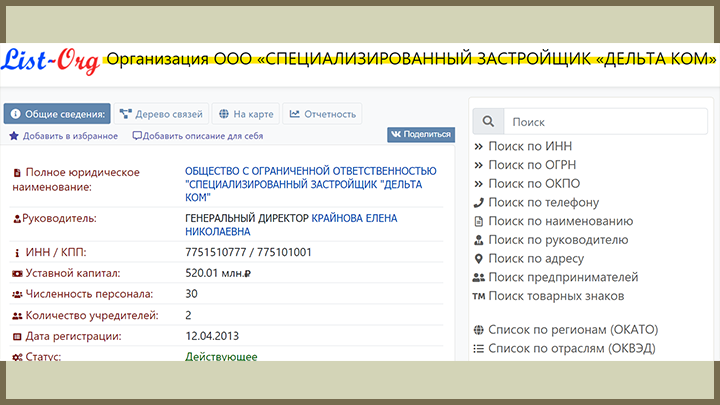Click the List-Org logo
Viewport: 720px width, 405px height.
pos(51,61)
